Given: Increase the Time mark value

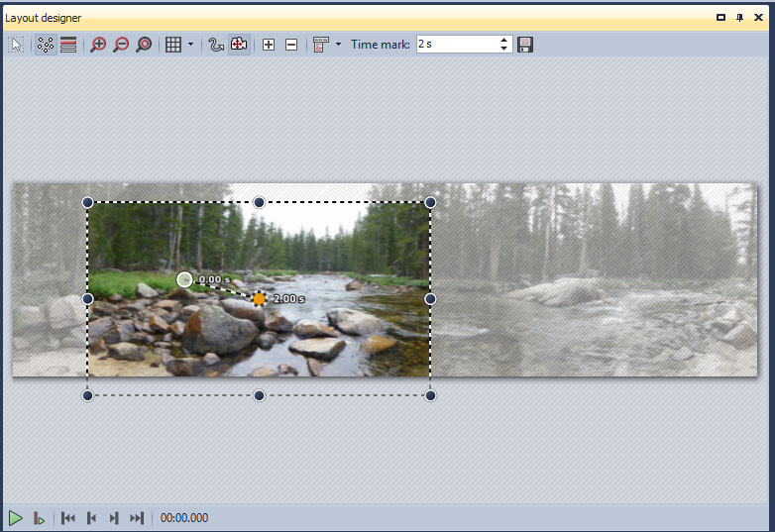Looking at the screenshot, I should (x=503, y=40).
